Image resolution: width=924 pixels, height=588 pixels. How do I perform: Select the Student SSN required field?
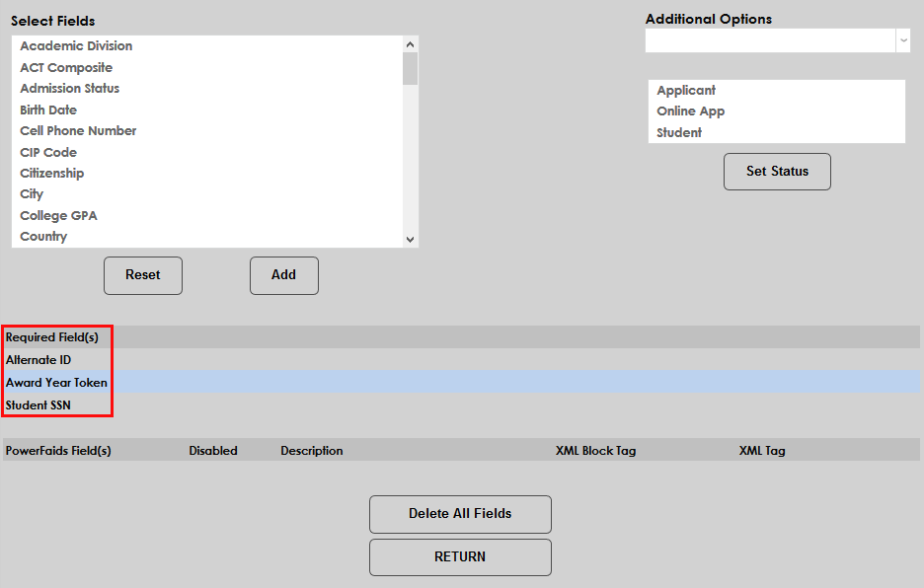(42, 404)
